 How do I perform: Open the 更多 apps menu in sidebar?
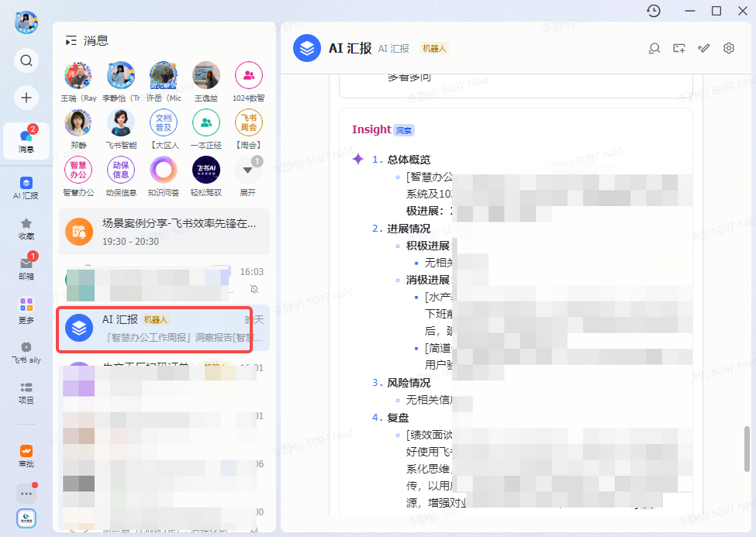(x=26, y=310)
